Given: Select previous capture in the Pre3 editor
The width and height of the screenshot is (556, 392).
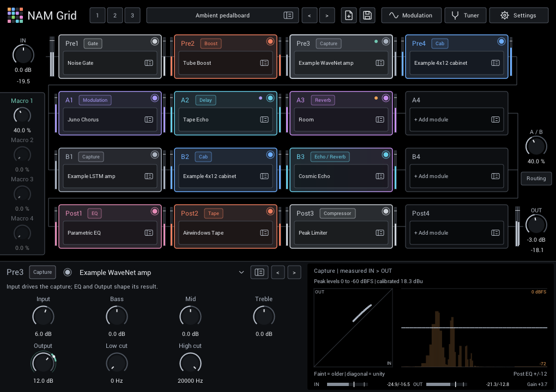Looking at the screenshot, I should 277,272.
